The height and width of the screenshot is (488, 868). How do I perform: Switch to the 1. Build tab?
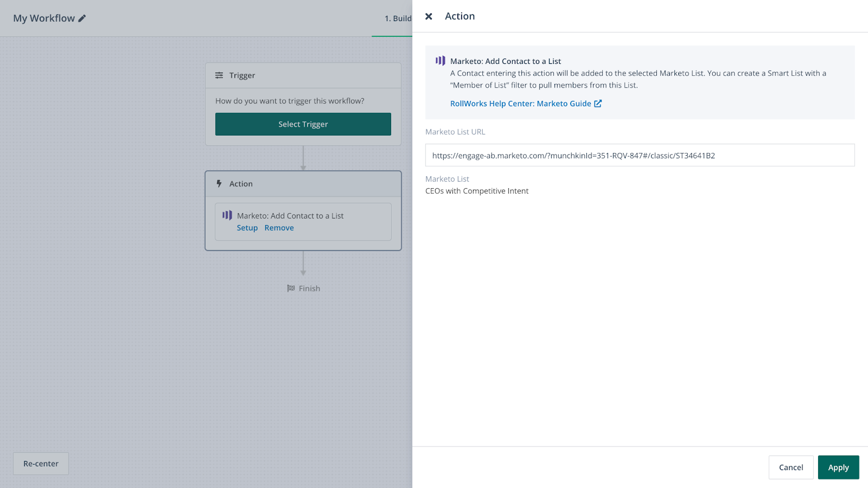click(398, 18)
